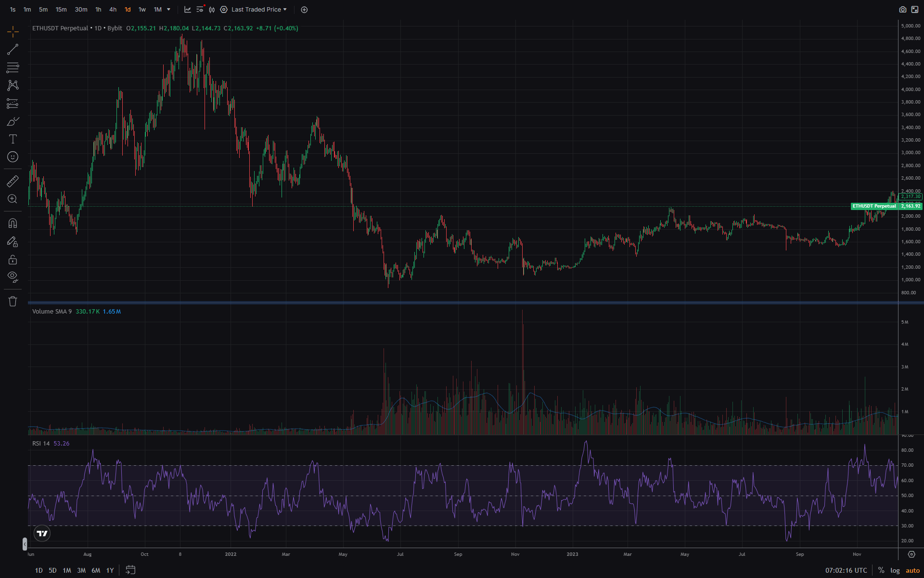Remove all drawings with the trash icon

click(13, 301)
